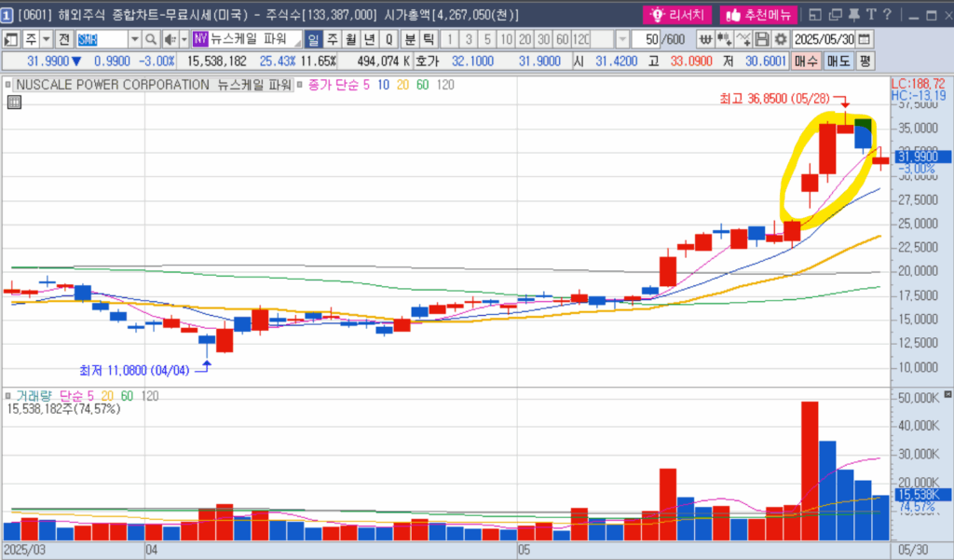
Task: Click the won currency conversion icon
Action: pos(705,39)
